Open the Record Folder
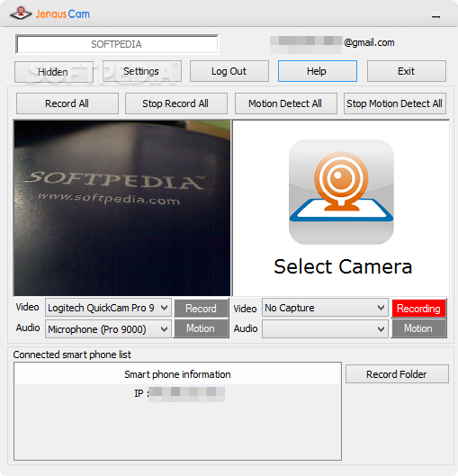This screenshot has height=476, width=458. point(397,374)
